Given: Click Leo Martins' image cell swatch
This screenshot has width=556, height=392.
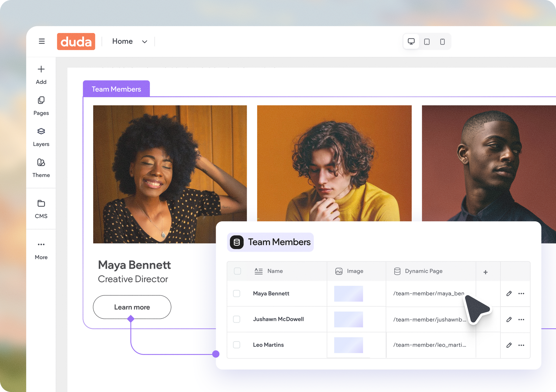Looking at the screenshot, I should (x=348, y=345).
